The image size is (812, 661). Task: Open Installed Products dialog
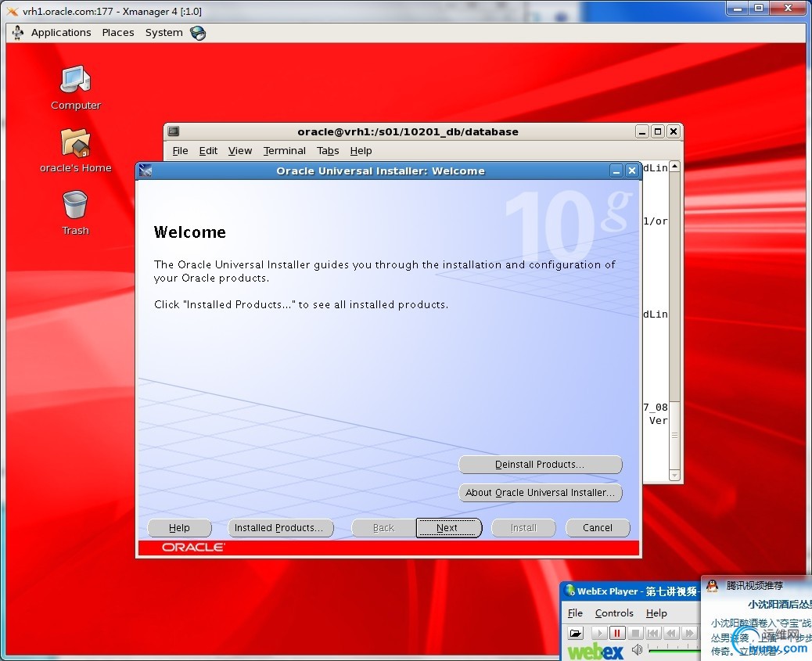[280, 528]
